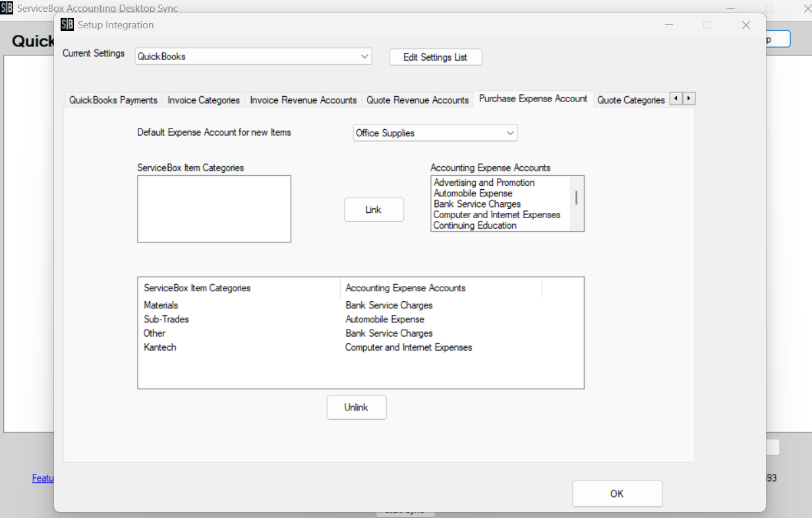Click the Link button
Image resolution: width=812 pixels, height=518 pixels.
pyautogui.click(x=374, y=210)
